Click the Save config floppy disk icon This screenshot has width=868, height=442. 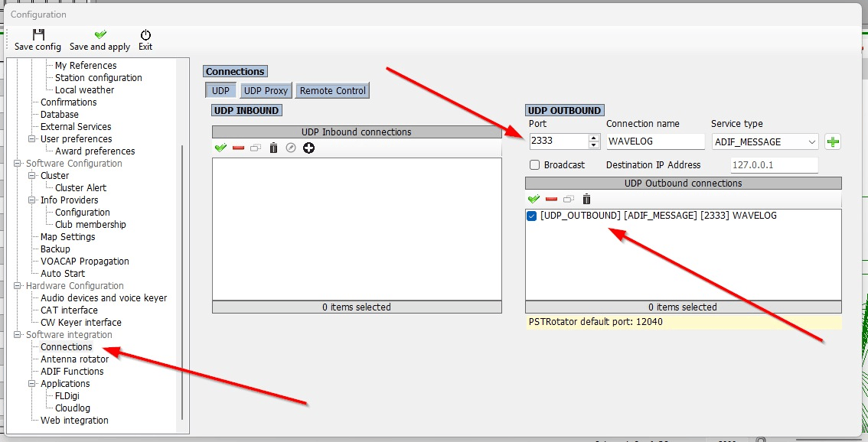(x=38, y=34)
